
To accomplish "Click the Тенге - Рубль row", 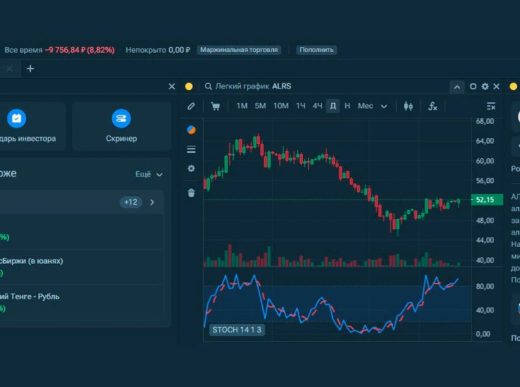I will pos(82,302).
